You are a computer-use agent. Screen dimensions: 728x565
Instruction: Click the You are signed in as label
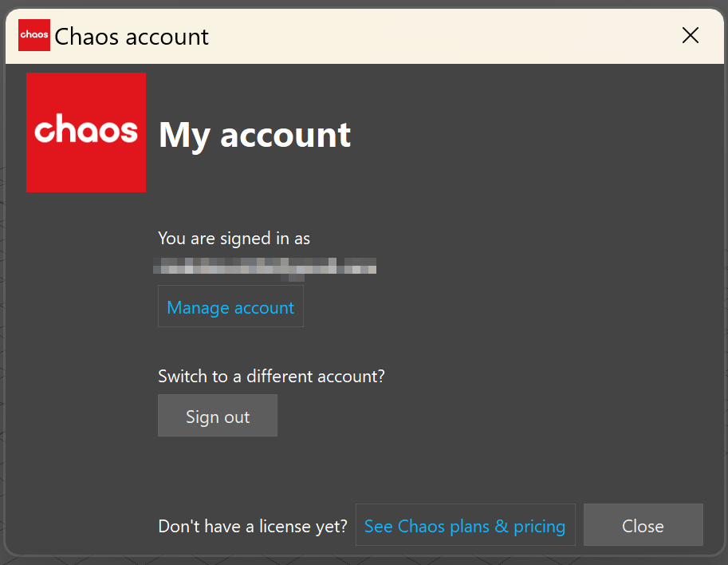pos(234,239)
